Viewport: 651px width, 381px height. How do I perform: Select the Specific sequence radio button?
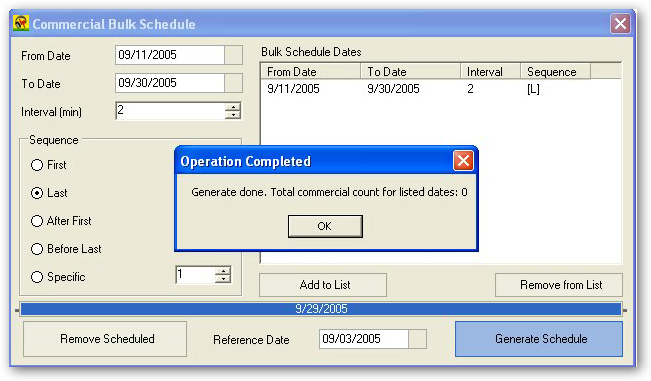pyautogui.click(x=37, y=277)
